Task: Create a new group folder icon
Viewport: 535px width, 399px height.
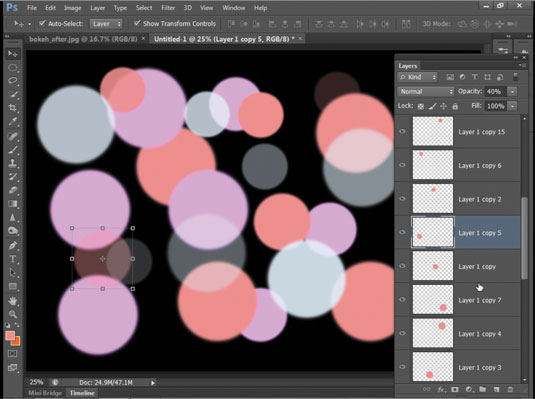Action: coord(482,389)
